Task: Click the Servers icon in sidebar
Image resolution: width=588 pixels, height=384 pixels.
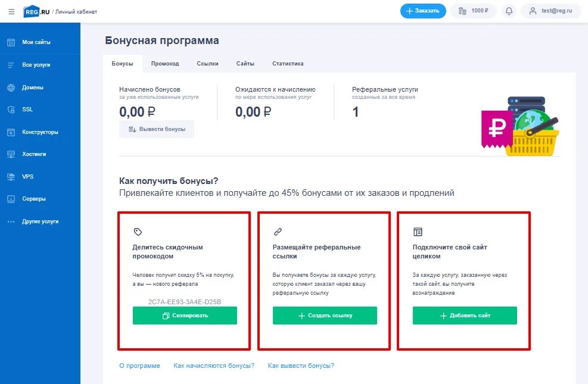Action: click(x=11, y=199)
